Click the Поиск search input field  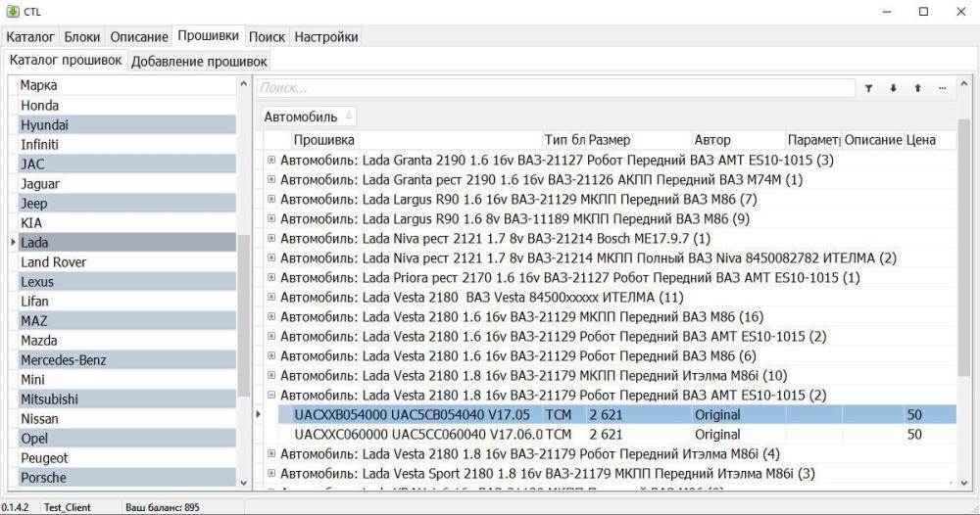(554, 88)
